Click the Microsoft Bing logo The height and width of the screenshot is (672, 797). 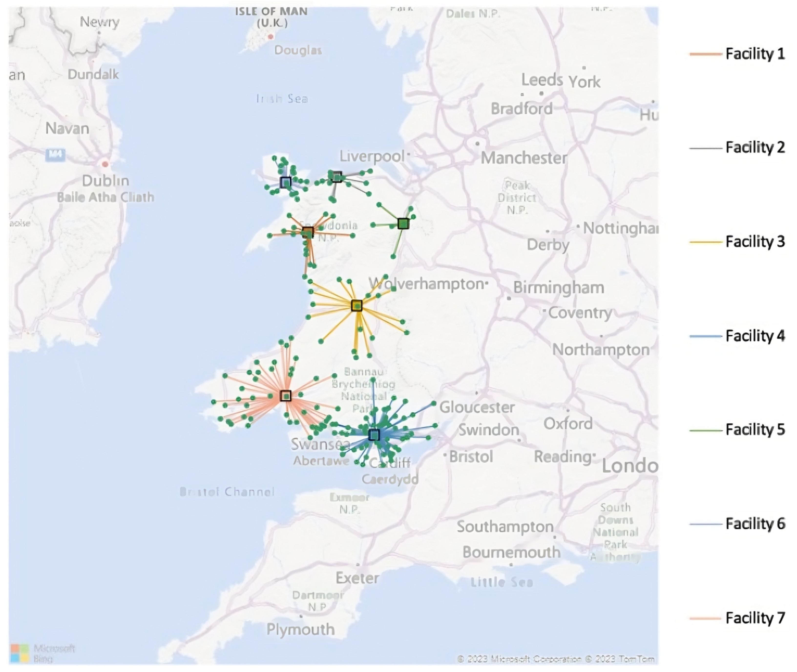(x=20, y=653)
